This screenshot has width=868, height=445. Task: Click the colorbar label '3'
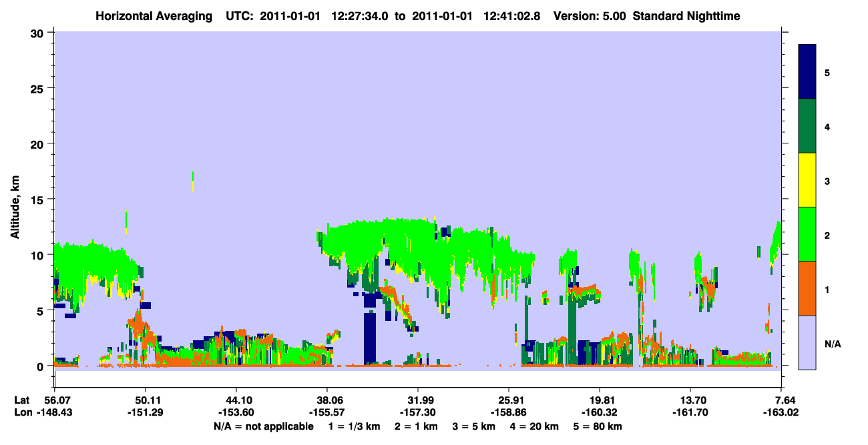827,181
